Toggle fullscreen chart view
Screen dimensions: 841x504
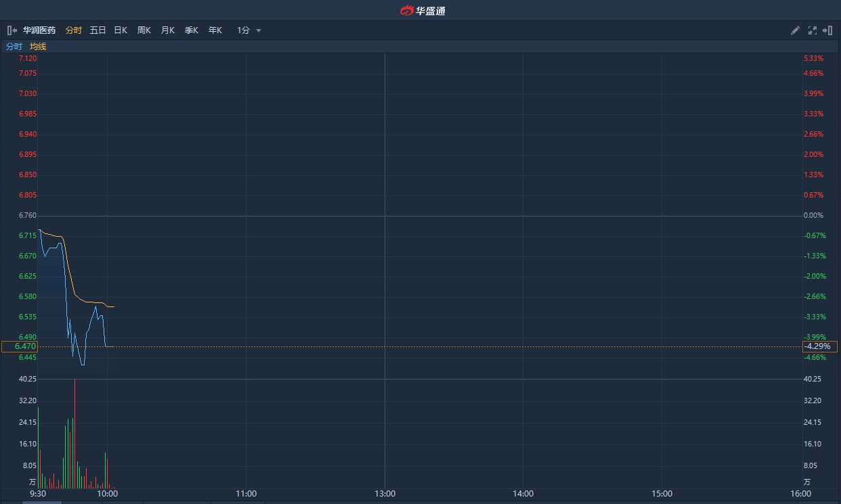tap(813, 30)
